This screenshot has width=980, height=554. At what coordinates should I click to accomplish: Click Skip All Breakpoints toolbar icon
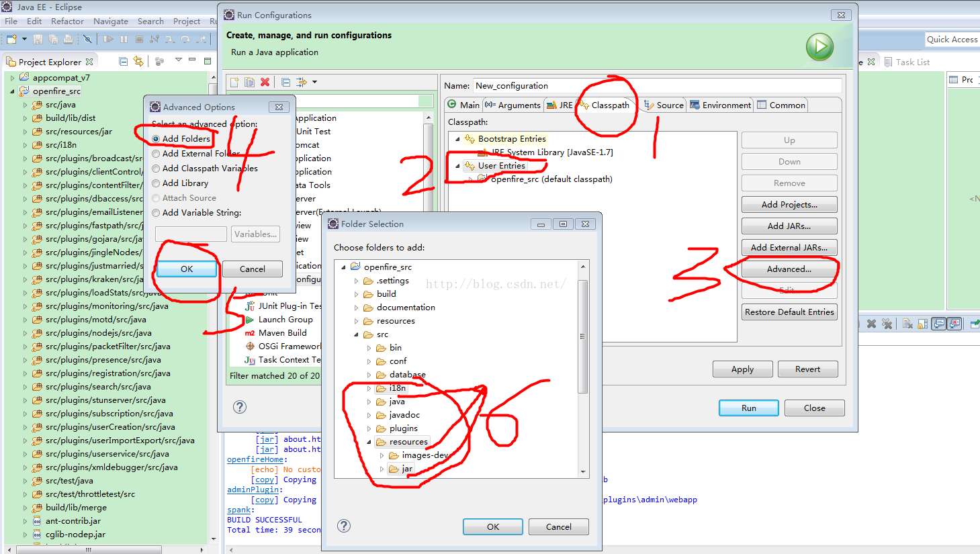pyautogui.click(x=87, y=39)
